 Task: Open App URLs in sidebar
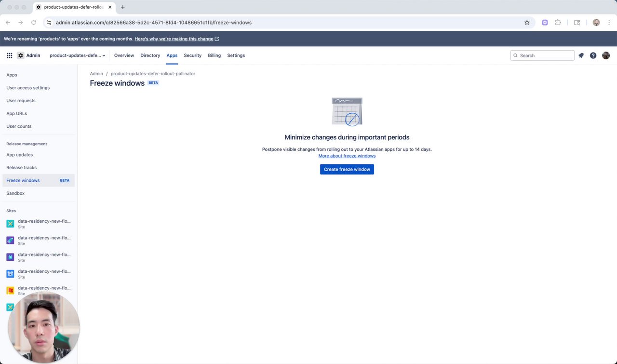click(39, 113)
